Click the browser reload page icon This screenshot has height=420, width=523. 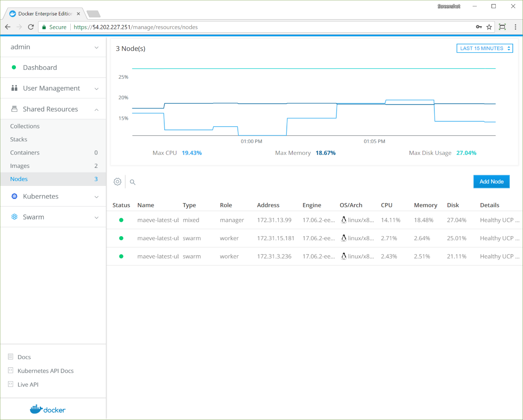[x=31, y=27]
